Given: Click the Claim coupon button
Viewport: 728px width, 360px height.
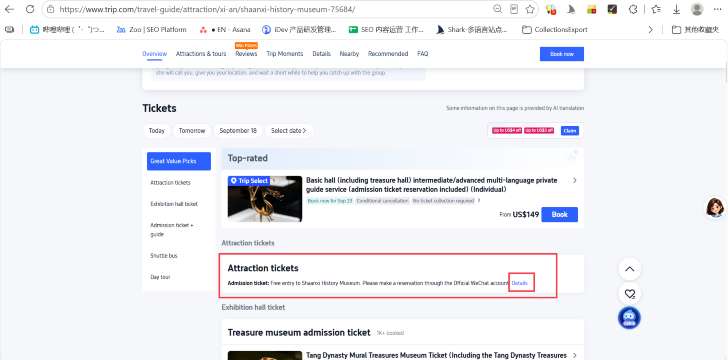Looking at the screenshot, I should pos(570,131).
